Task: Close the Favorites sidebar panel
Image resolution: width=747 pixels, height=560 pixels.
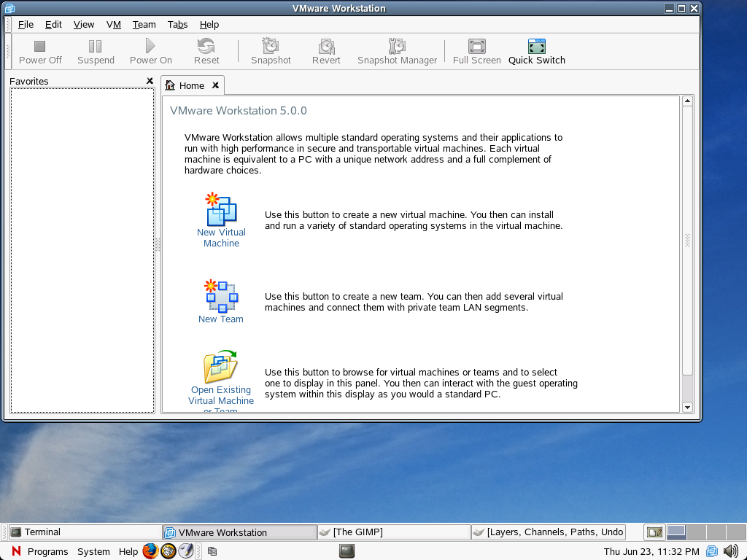Action: [x=150, y=81]
